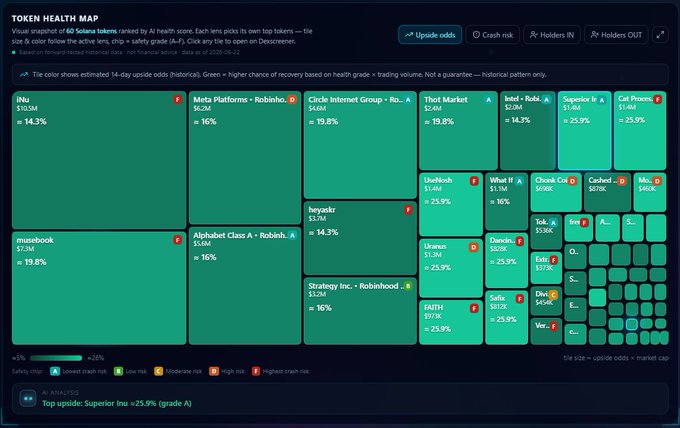Screen dimensions: 680x428
Task: Open the Meta Platforms $6.2M value
Action: [202, 108]
